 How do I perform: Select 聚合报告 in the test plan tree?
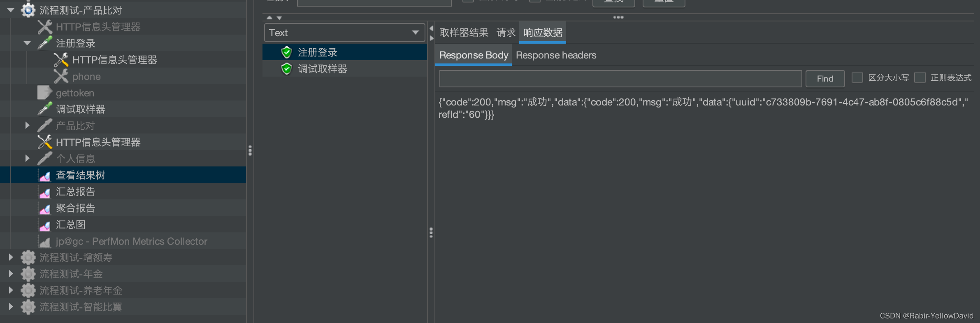tap(76, 208)
